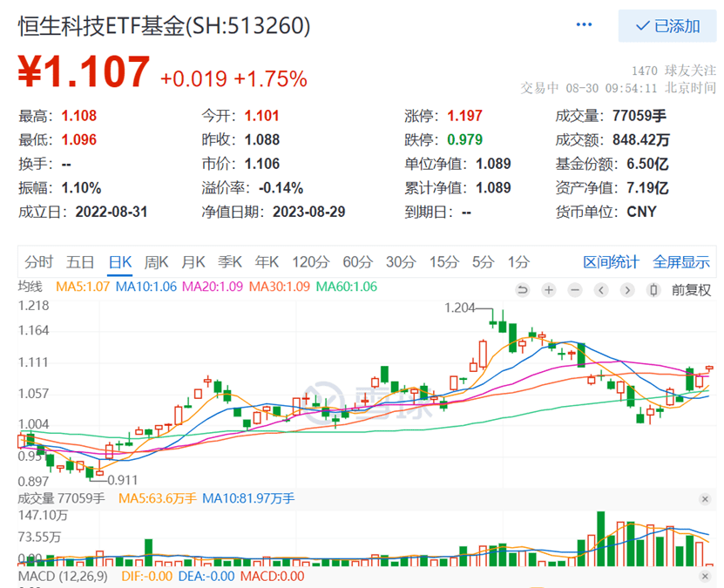Open the 前复权 adjustment dropdown

[691, 290]
